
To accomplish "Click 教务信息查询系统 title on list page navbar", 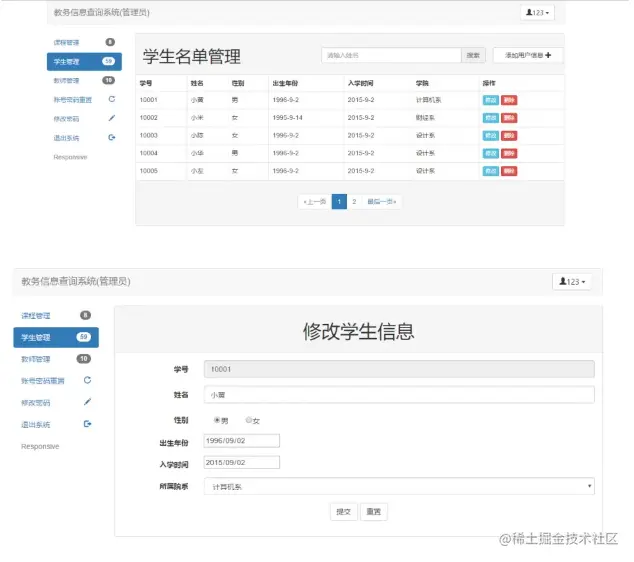I will [101, 13].
